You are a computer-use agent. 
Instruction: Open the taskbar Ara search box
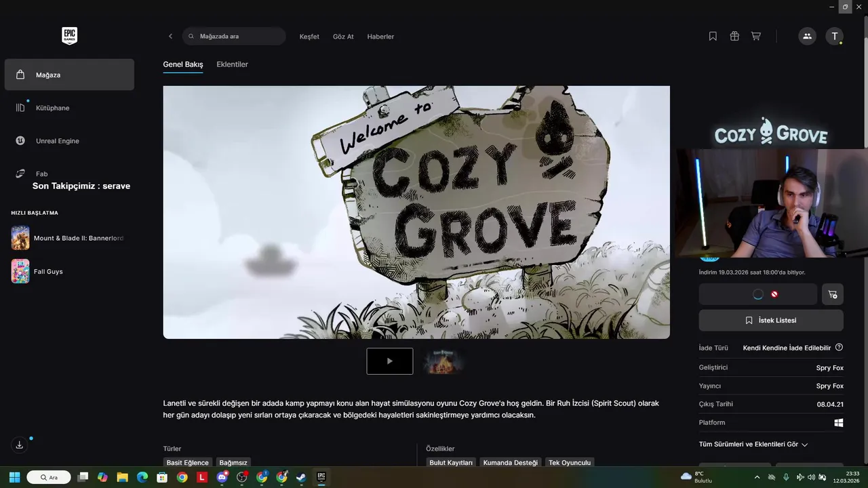(x=49, y=477)
